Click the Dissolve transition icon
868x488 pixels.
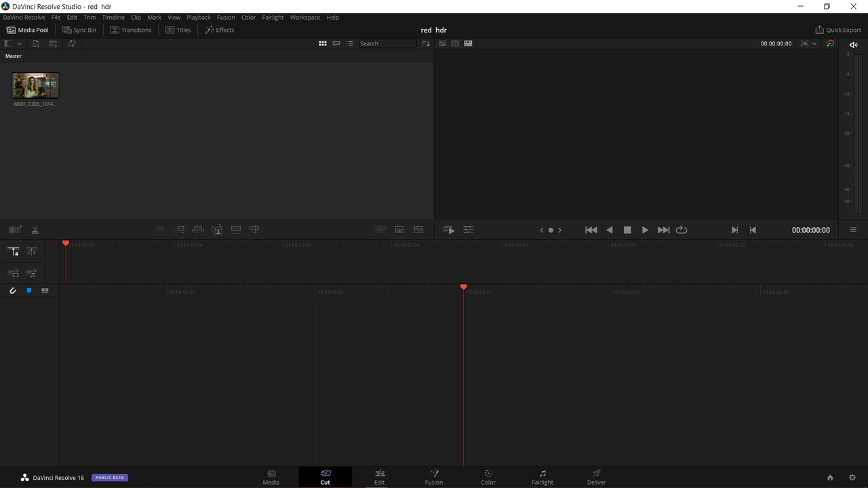tap(399, 230)
